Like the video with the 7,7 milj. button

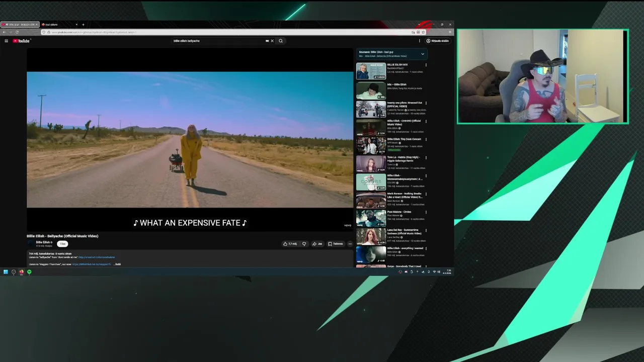click(290, 244)
